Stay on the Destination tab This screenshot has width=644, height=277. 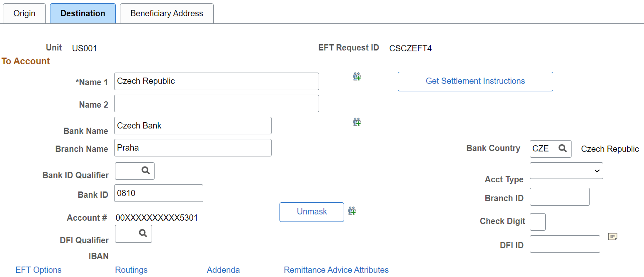(82, 13)
